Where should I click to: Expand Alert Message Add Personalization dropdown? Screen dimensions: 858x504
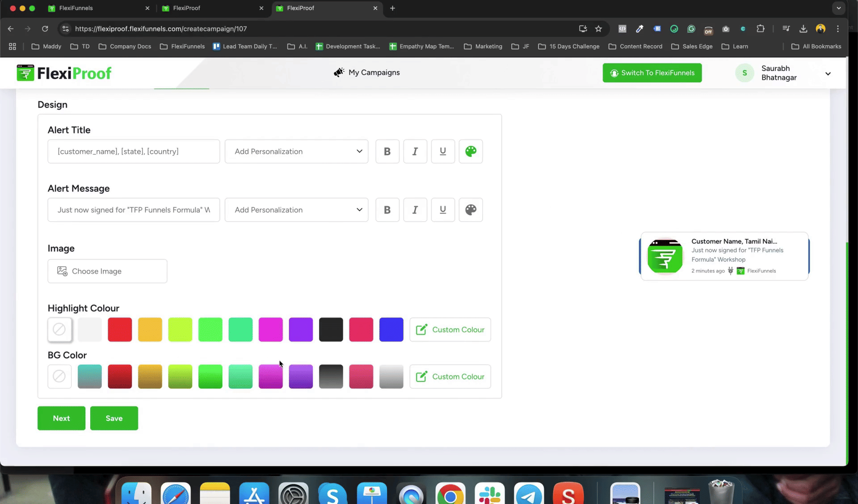coord(296,210)
